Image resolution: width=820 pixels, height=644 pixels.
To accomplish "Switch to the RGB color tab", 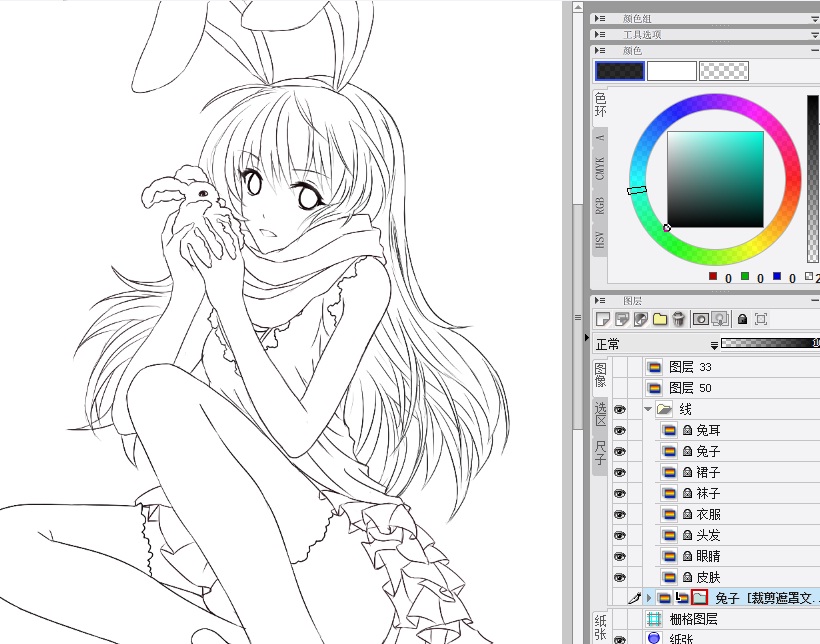I will (600, 206).
